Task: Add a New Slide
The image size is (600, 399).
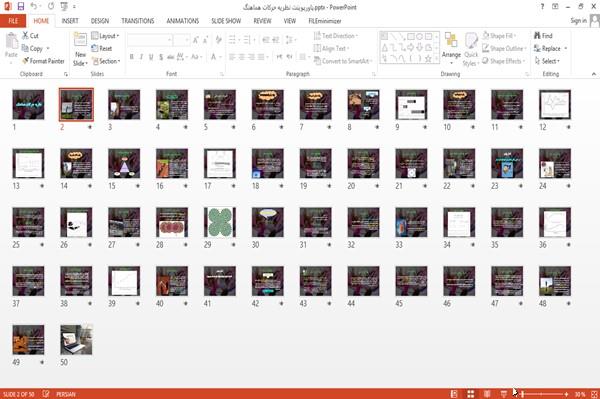Action: pos(80,49)
